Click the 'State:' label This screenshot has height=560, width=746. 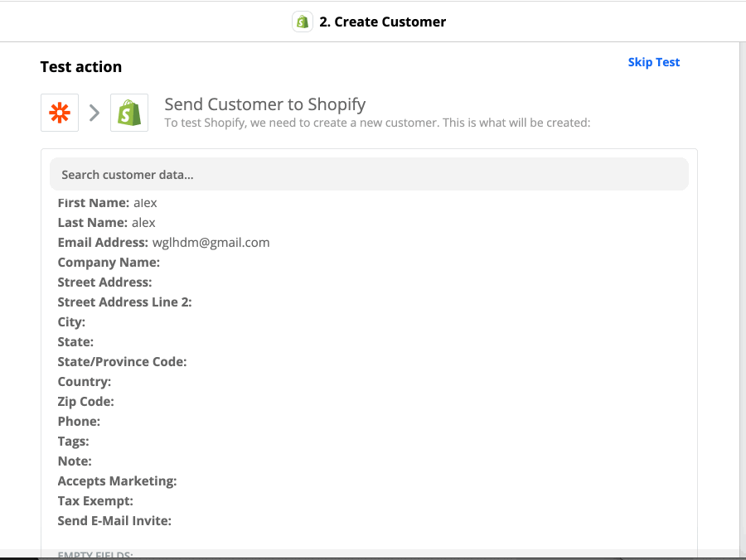click(75, 342)
